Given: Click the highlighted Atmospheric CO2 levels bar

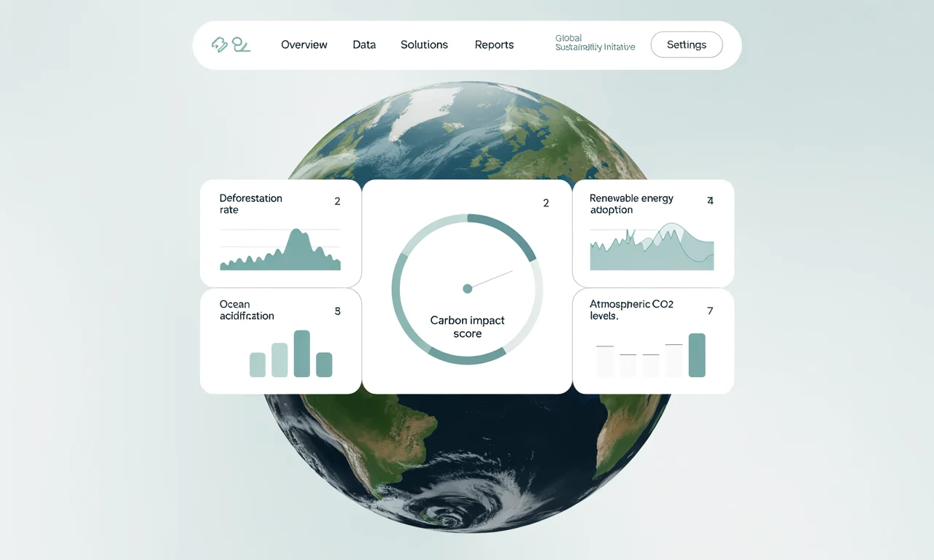Looking at the screenshot, I should pyautogui.click(x=697, y=355).
